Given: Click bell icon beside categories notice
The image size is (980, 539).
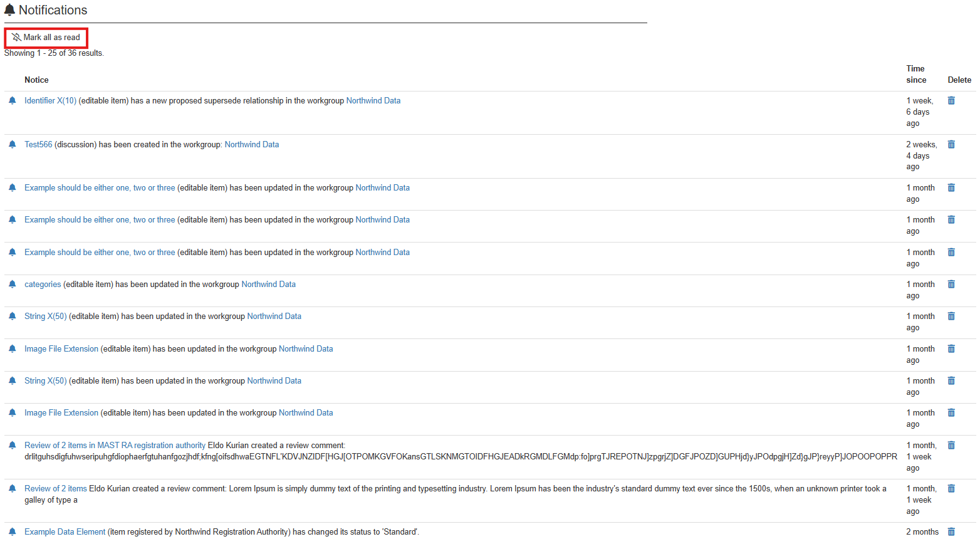Looking at the screenshot, I should tap(12, 285).
